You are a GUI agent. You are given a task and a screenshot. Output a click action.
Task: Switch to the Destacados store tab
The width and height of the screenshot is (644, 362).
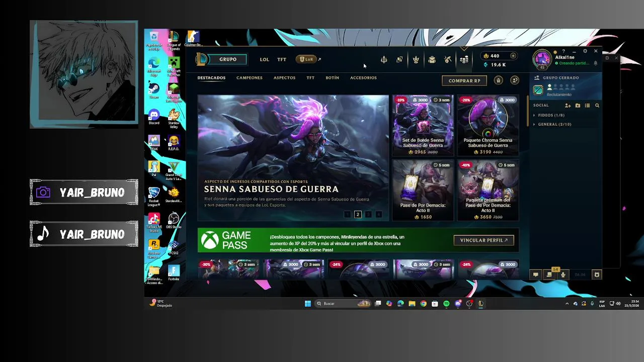211,78
